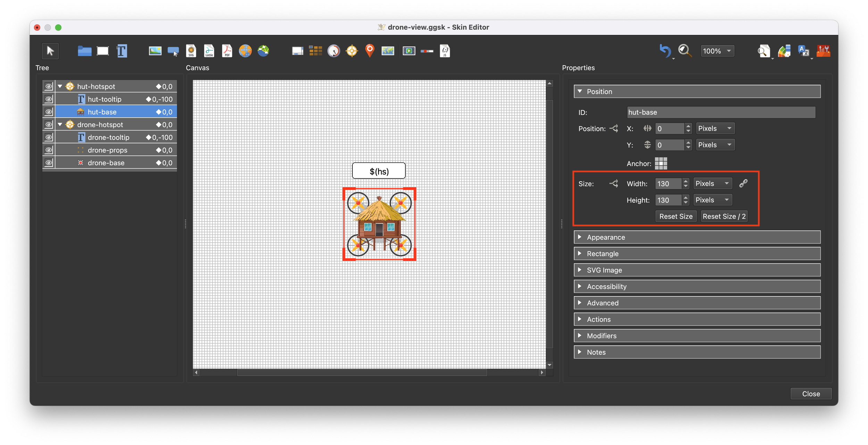The height and width of the screenshot is (445, 868).
Task: Add a hotspot template crosshair element
Action: tap(352, 51)
